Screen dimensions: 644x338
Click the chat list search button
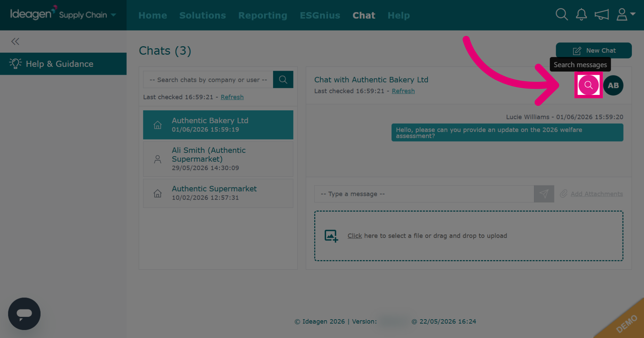[283, 79]
